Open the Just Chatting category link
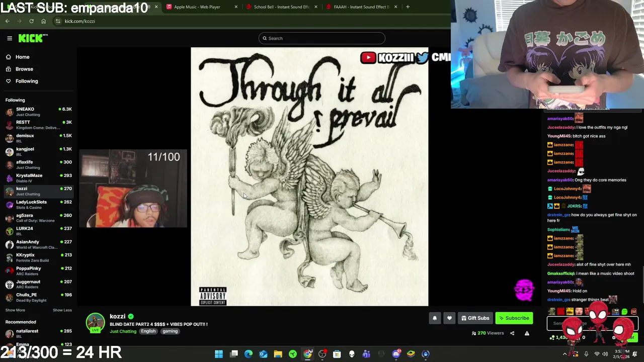 (123, 331)
